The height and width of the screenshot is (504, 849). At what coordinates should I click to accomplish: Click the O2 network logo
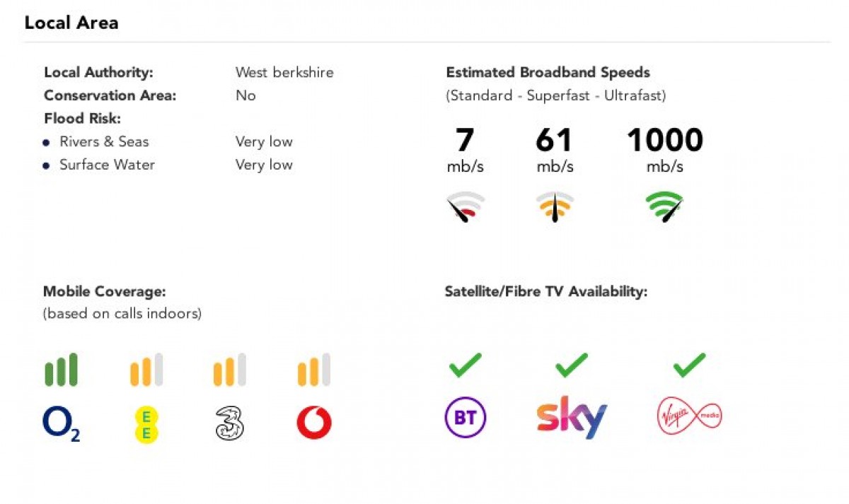click(x=60, y=424)
